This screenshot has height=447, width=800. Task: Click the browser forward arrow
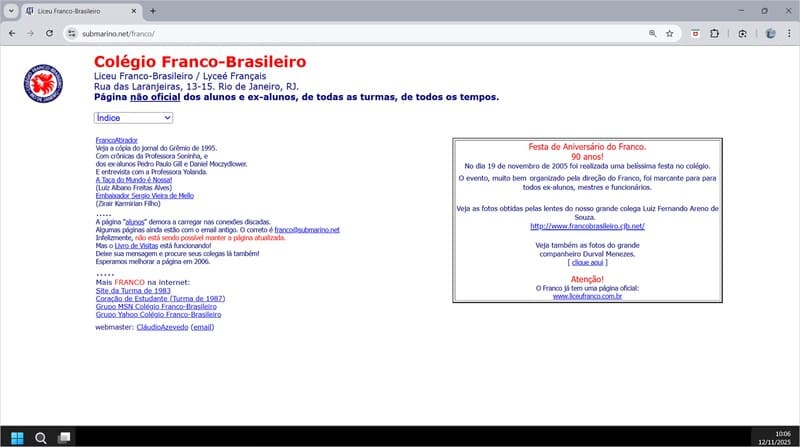click(31, 34)
